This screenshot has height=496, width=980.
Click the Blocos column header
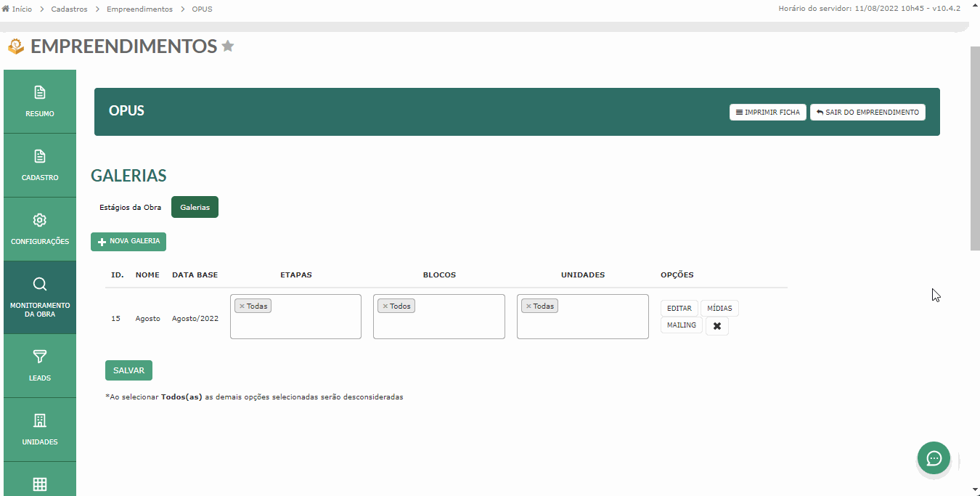coord(439,275)
